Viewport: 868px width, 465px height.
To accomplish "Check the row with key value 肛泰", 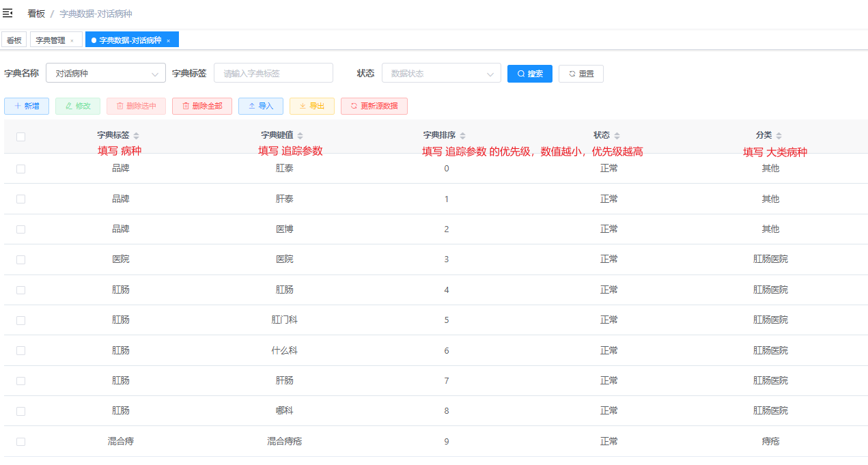I will 20,169.
